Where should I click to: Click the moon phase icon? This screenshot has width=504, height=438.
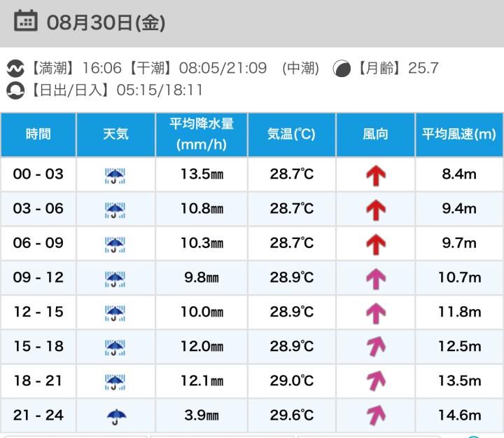(x=342, y=69)
